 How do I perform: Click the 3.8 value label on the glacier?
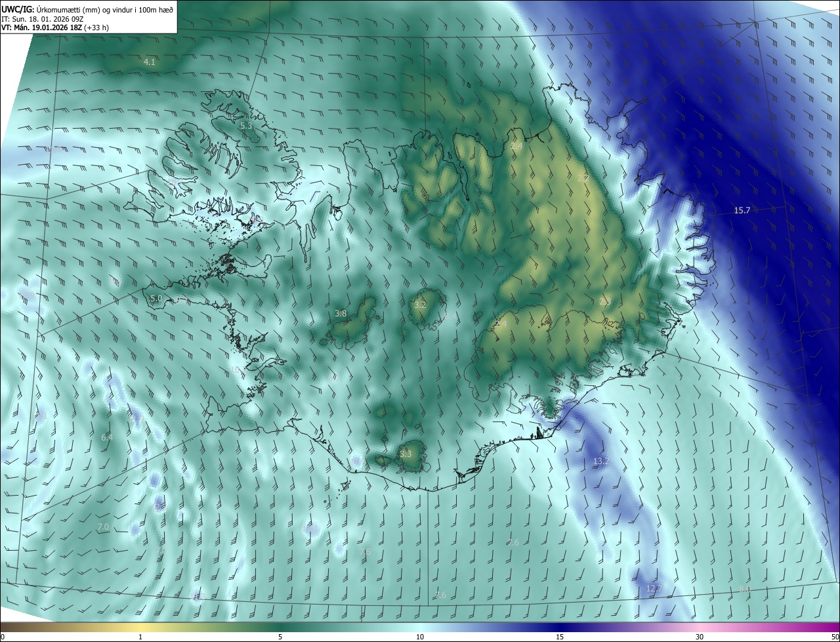pos(341,313)
